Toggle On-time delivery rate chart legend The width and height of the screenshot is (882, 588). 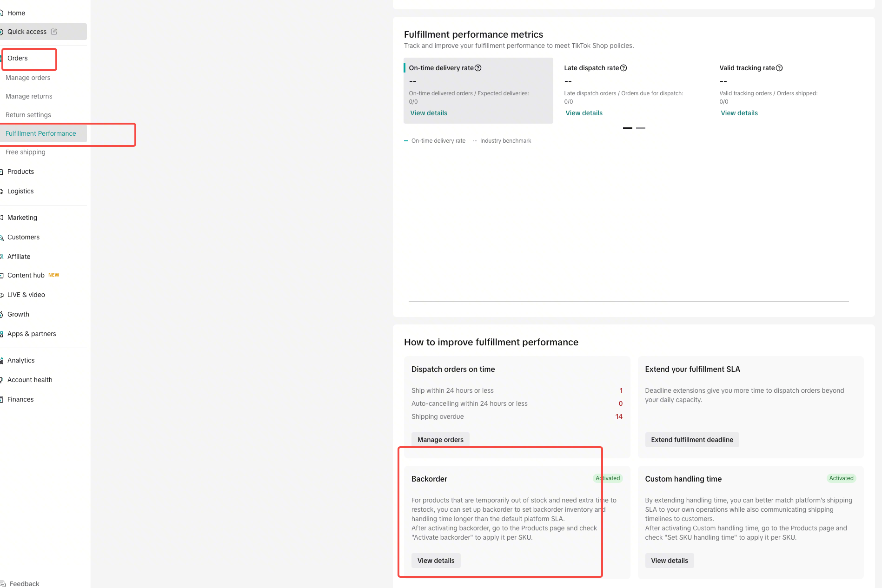pos(435,141)
